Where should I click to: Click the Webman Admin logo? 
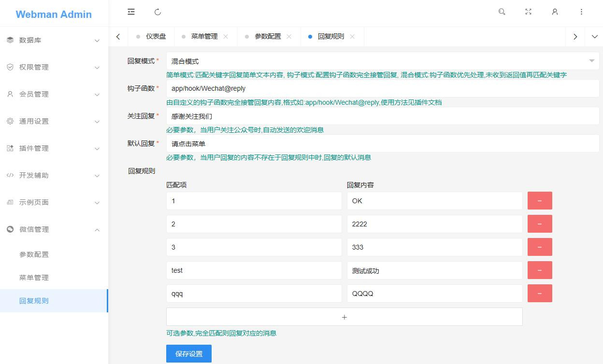(x=54, y=14)
